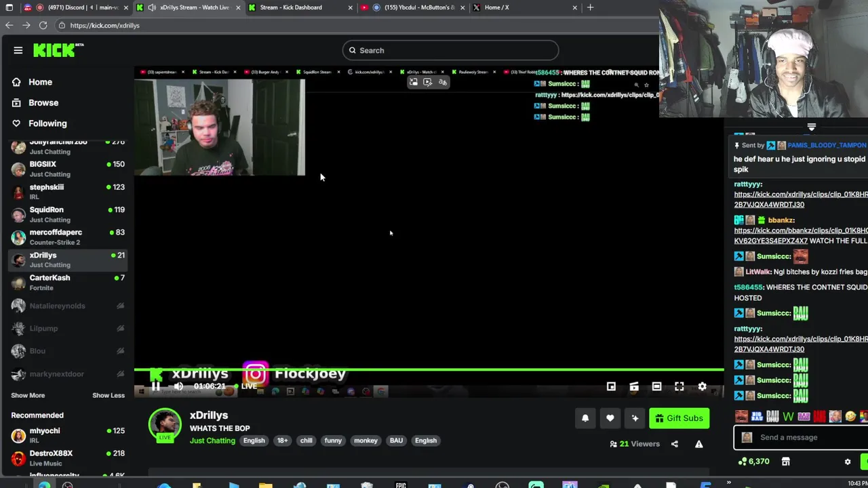This screenshot has width=868, height=488.
Task: Click the 21 Viewers count
Action: (635, 444)
